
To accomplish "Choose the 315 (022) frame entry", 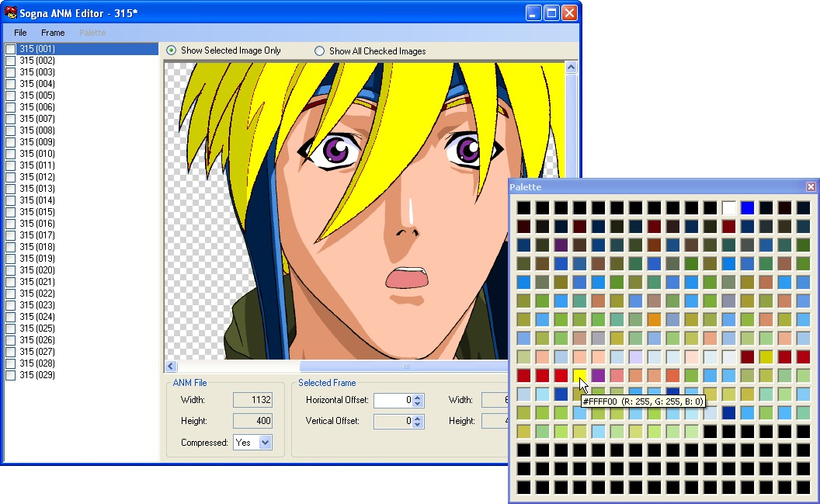I will 37,294.
